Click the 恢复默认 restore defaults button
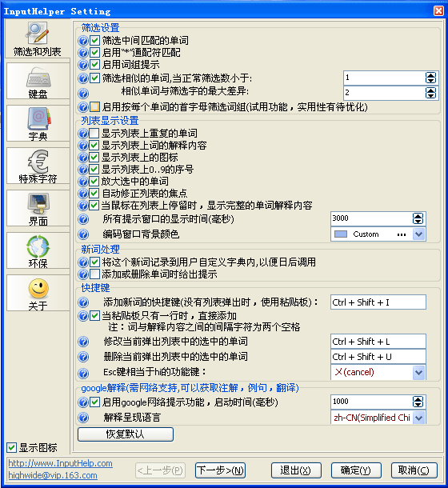This screenshot has height=488, width=448. 126,434
